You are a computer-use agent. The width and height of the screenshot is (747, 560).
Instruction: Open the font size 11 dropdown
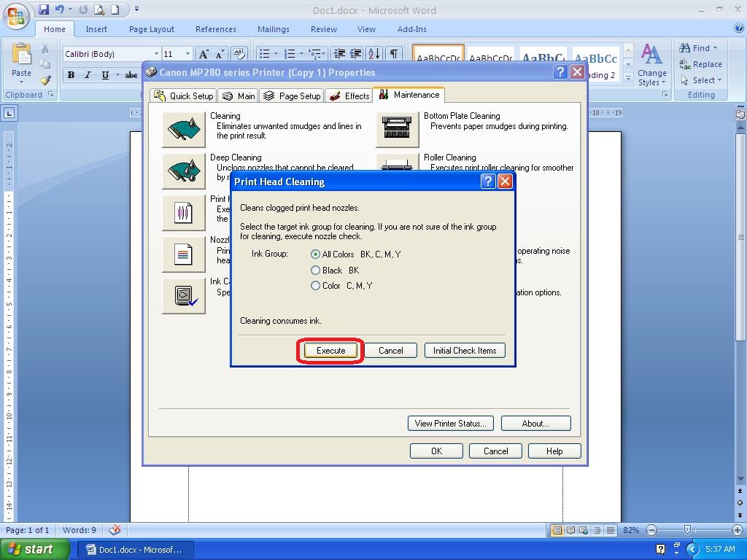pyautogui.click(x=187, y=54)
